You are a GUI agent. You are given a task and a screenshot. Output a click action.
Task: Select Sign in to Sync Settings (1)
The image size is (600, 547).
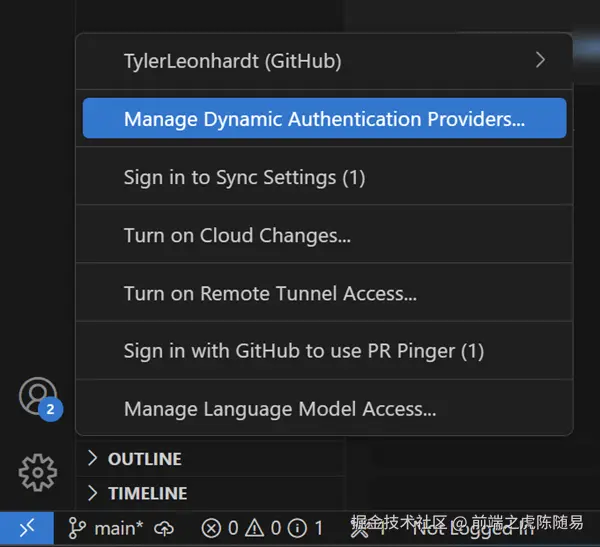point(324,177)
